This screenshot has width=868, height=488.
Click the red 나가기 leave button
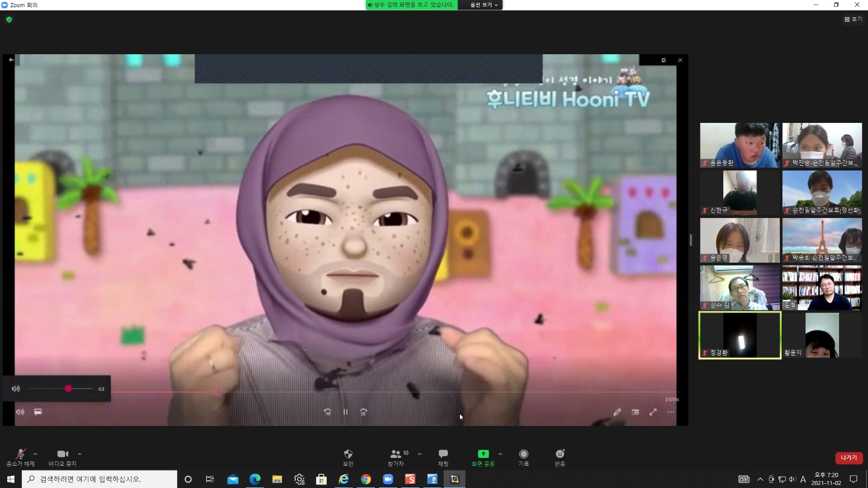pos(849,458)
